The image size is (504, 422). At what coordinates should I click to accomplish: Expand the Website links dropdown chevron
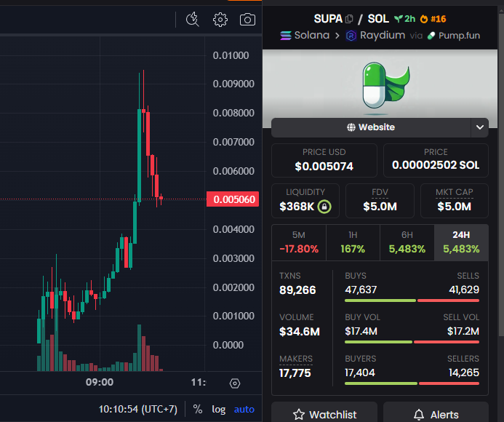480,127
